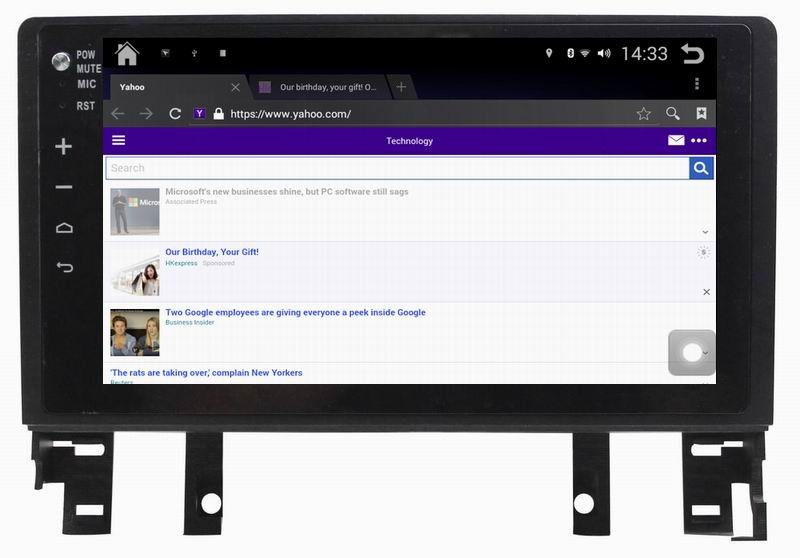Click the Wi-Fi status icon
This screenshot has height=558, width=800.
tap(585, 53)
